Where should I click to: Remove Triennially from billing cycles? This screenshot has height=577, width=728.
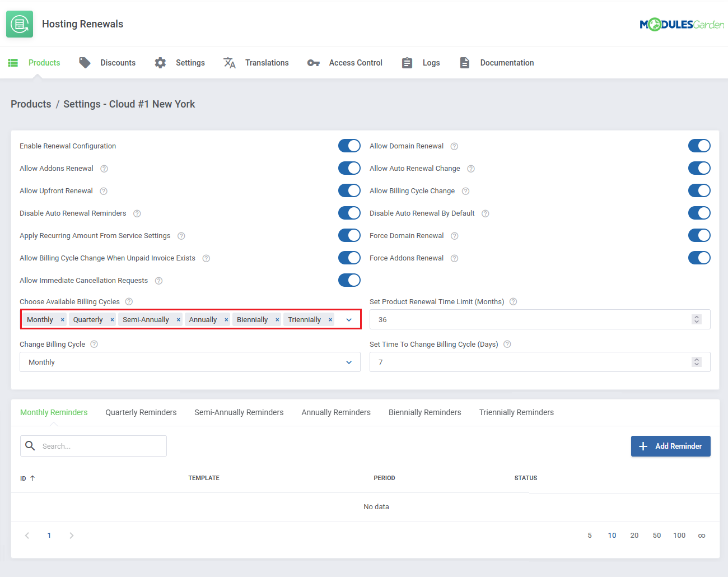pyautogui.click(x=330, y=320)
